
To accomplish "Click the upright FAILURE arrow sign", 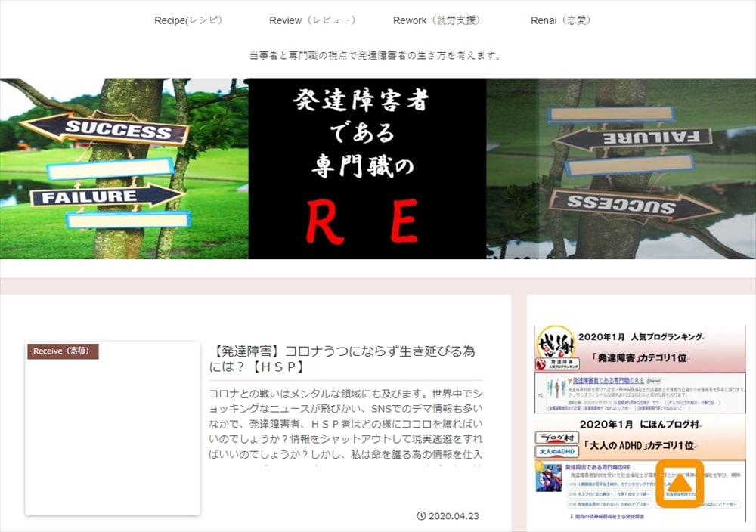I will click(x=107, y=197).
